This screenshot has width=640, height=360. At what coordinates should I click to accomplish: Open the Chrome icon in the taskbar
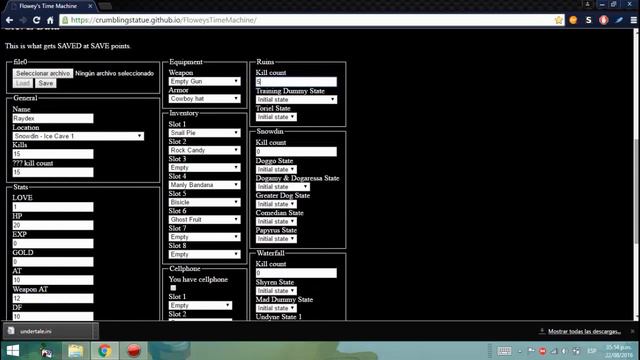click(x=104, y=351)
